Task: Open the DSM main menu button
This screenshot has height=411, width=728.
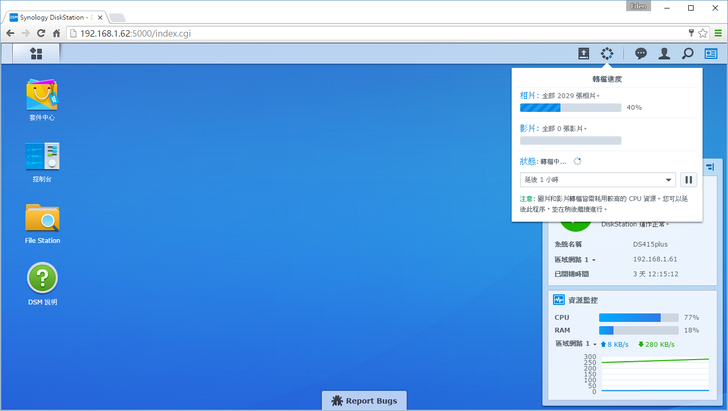Action: pyautogui.click(x=36, y=53)
